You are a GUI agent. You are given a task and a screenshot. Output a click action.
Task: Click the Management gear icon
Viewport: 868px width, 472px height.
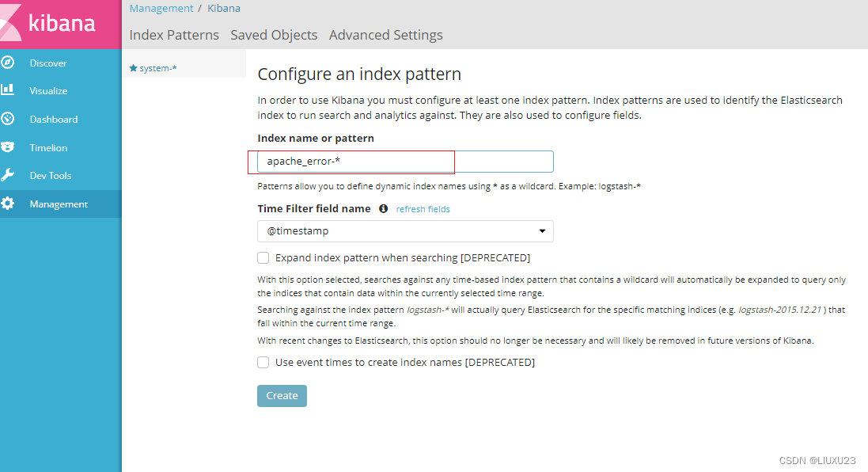[x=8, y=204]
